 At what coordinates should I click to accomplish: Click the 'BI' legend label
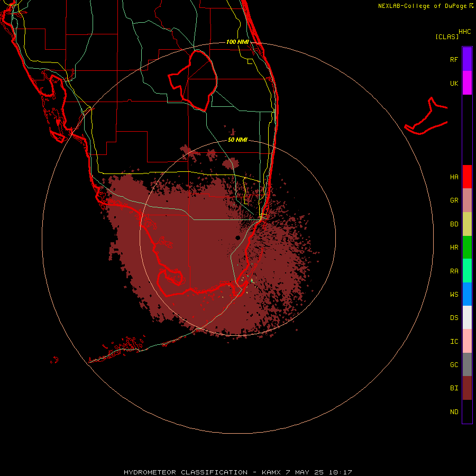point(454,388)
